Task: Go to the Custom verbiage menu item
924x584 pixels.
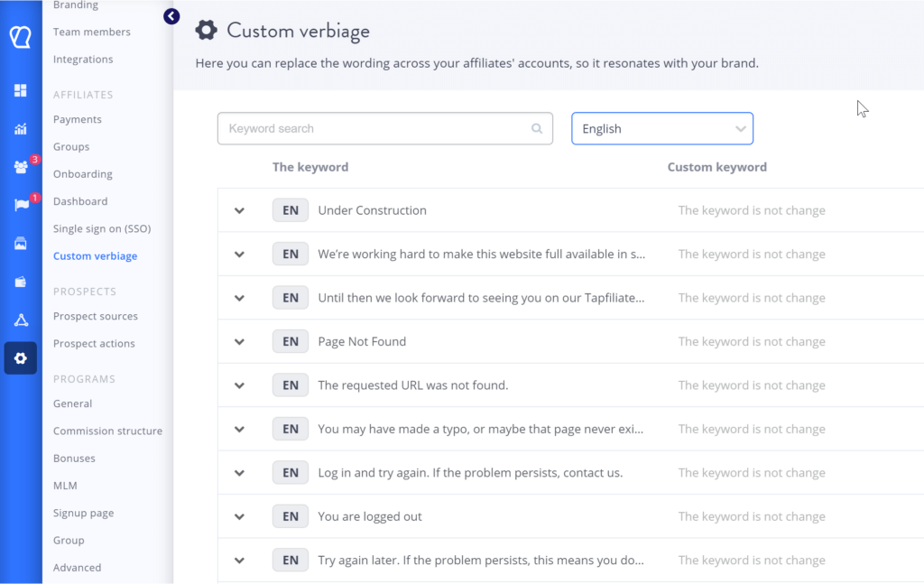Action: point(95,255)
